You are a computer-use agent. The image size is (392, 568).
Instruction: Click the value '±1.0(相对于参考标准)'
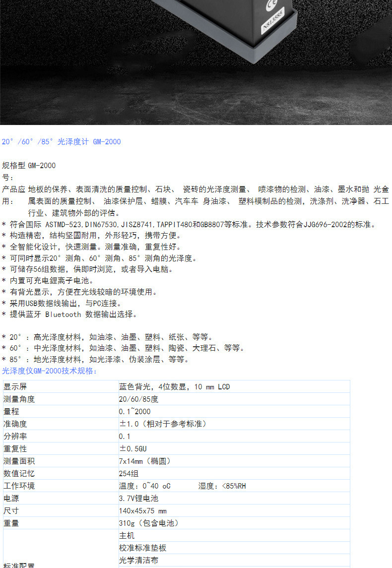234,424
